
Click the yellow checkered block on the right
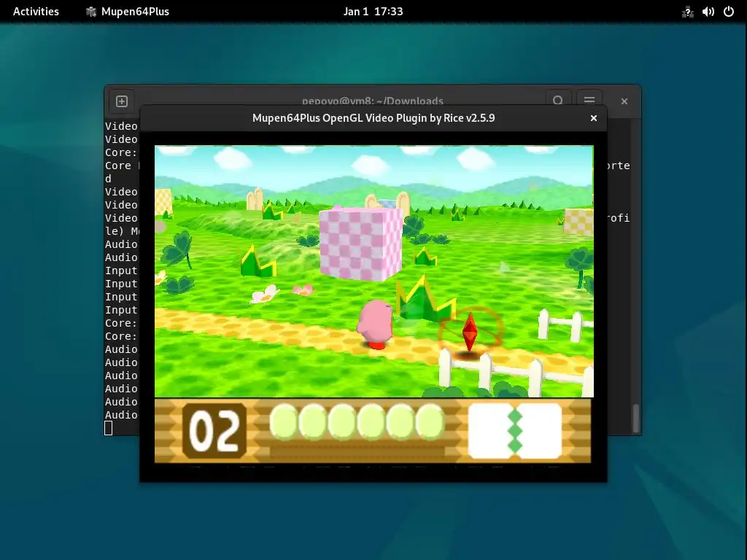[578, 222]
